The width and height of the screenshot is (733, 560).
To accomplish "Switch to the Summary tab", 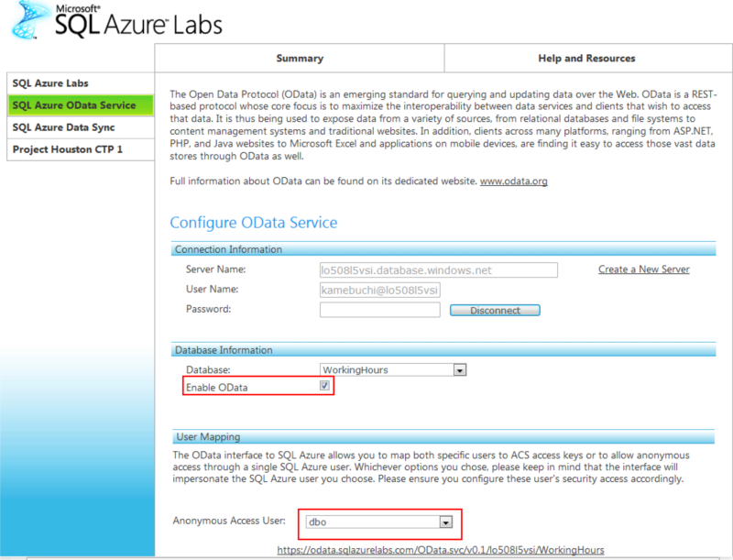I will (300, 59).
